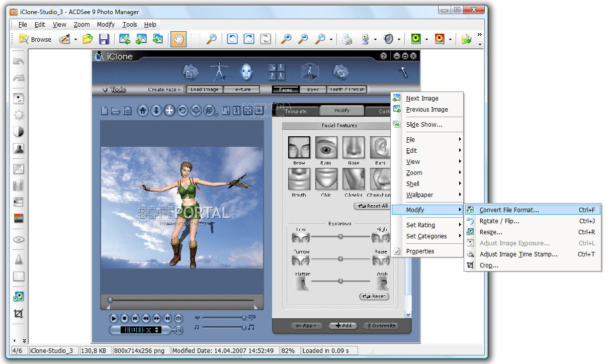Image resolution: width=606 pixels, height=364 pixels.
Task: Select the Crop tool in left sidebar
Action: (x=19, y=314)
